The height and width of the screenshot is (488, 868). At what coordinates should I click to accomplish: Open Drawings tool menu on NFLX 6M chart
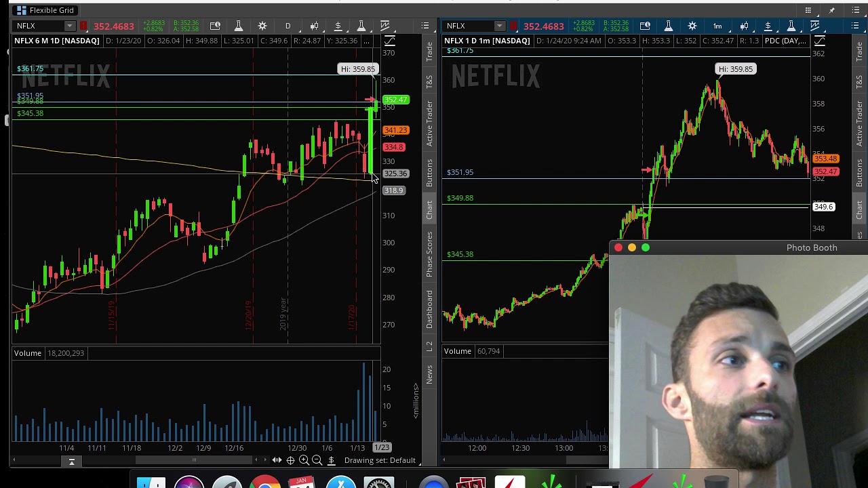[x=338, y=26]
